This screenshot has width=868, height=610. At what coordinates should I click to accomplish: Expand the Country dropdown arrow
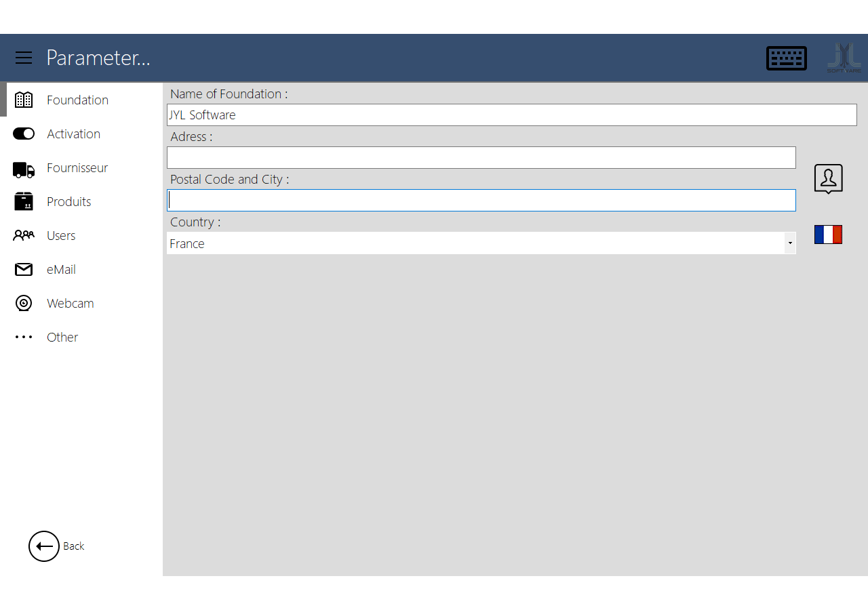coord(790,243)
